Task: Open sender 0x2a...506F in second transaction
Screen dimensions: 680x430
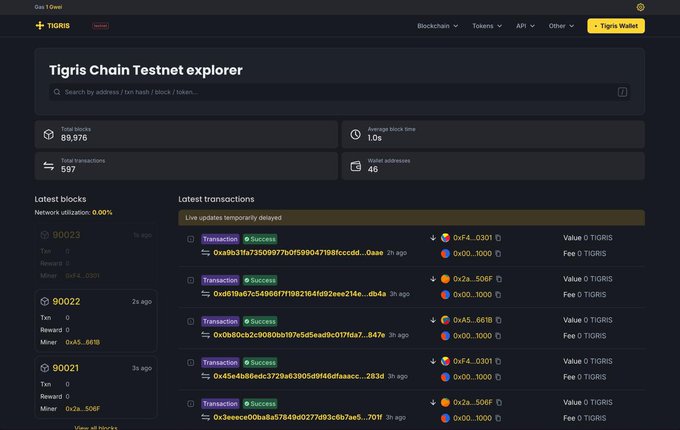Action: [x=473, y=279]
